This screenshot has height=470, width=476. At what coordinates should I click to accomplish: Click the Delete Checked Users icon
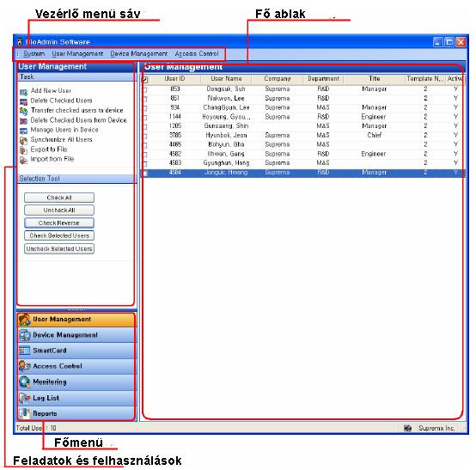[x=24, y=101]
